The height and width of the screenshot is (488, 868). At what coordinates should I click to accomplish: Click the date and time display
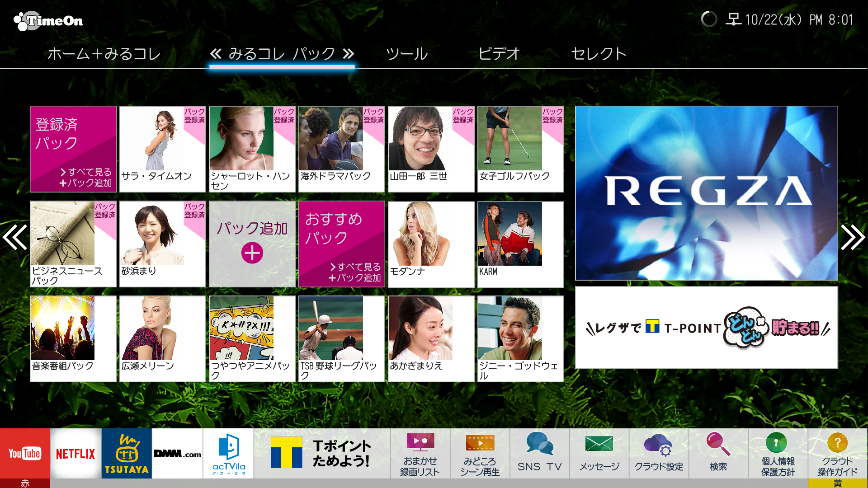click(x=799, y=19)
